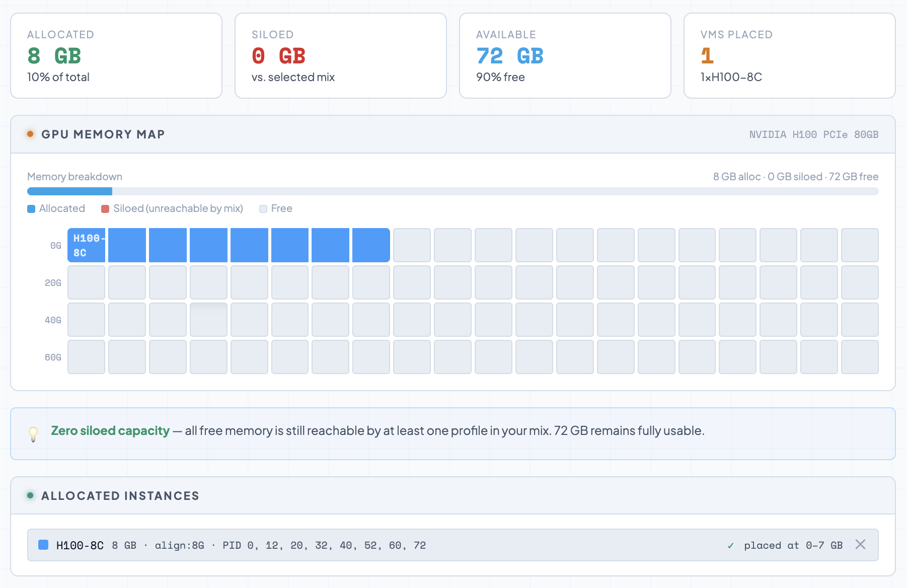
Task: Click the red Siloed legend swatch
Action: pos(105,209)
